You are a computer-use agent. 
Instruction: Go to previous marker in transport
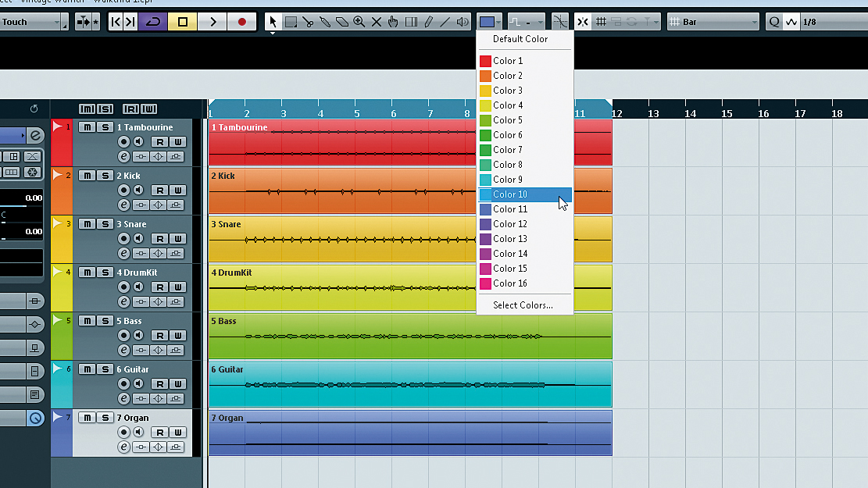coord(116,22)
